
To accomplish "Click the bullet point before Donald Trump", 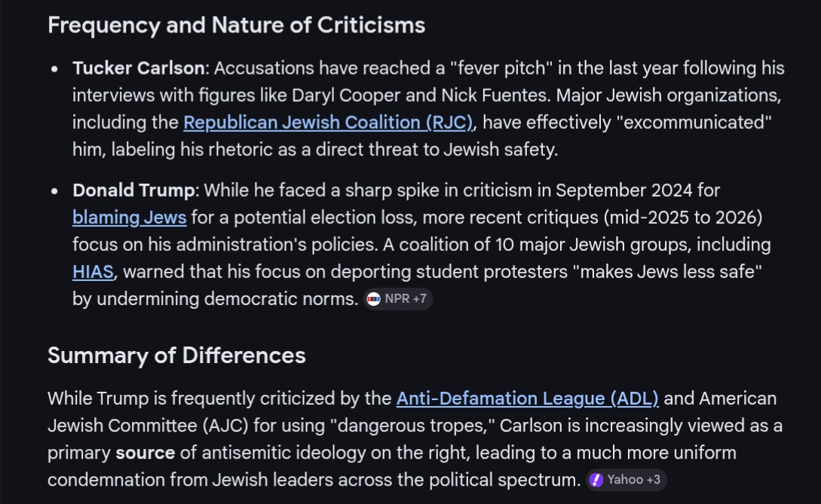I will click(54, 191).
